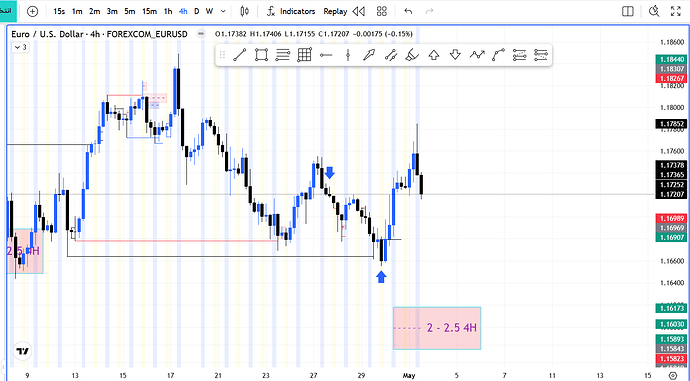The width and height of the screenshot is (690, 381).
Task: Click the 1.15823 red price label
Action: point(671,359)
